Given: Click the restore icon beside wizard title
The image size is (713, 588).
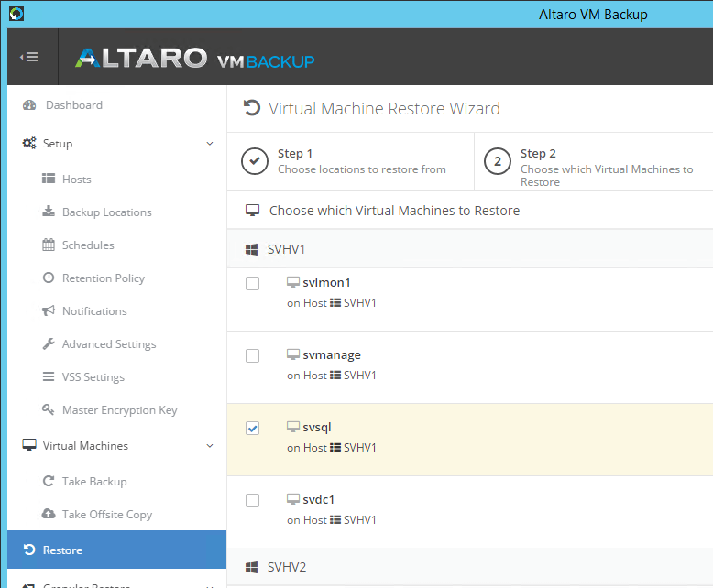Looking at the screenshot, I should (x=252, y=108).
